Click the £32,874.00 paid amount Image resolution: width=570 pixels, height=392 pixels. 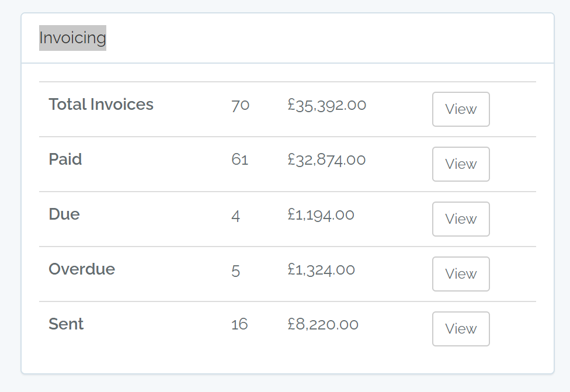tap(326, 160)
